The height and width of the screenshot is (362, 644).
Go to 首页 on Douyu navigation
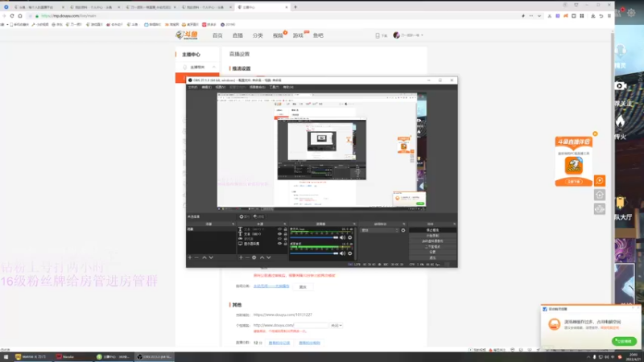[217, 35]
